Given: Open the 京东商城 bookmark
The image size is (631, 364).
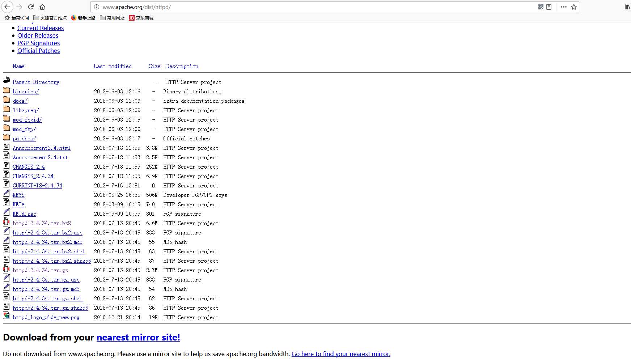Looking at the screenshot, I should [141, 18].
